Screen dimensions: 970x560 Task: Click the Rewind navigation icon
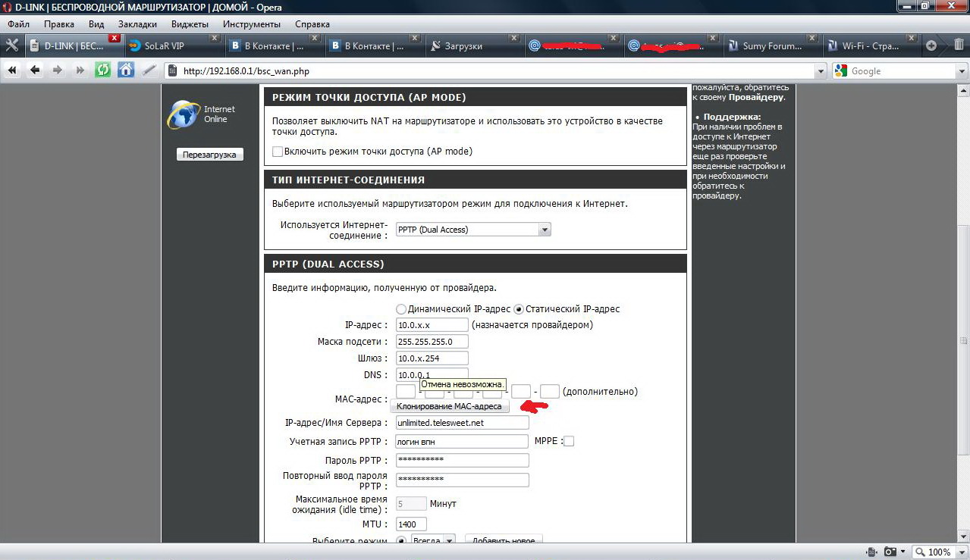12,70
